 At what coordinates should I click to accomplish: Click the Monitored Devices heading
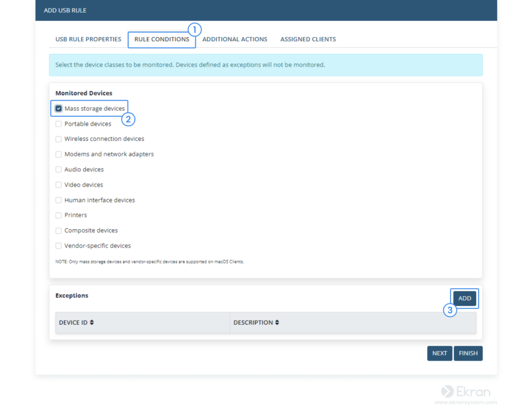click(84, 93)
